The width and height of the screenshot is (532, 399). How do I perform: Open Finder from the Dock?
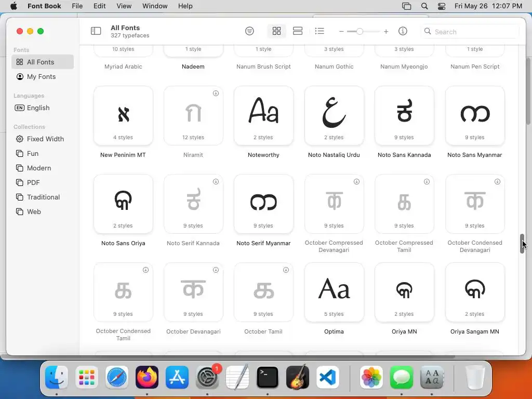click(x=56, y=377)
